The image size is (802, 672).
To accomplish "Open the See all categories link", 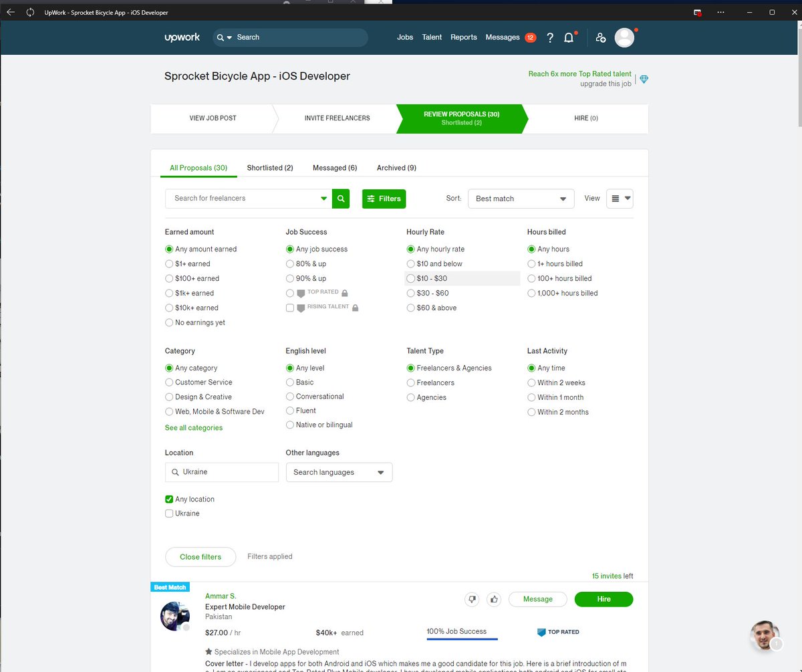I will pyautogui.click(x=193, y=427).
